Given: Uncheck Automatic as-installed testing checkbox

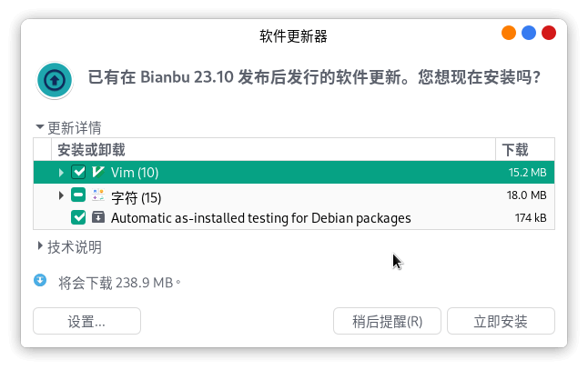Looking at the screenshot, I should coord(79,218).
